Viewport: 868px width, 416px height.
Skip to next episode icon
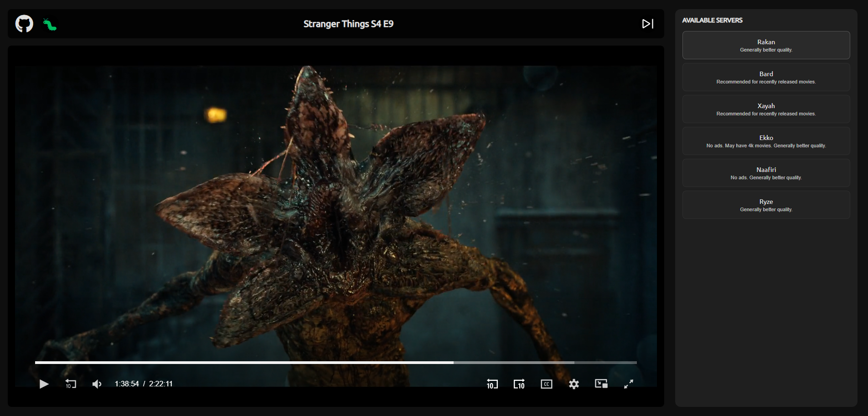coord(648,24)
